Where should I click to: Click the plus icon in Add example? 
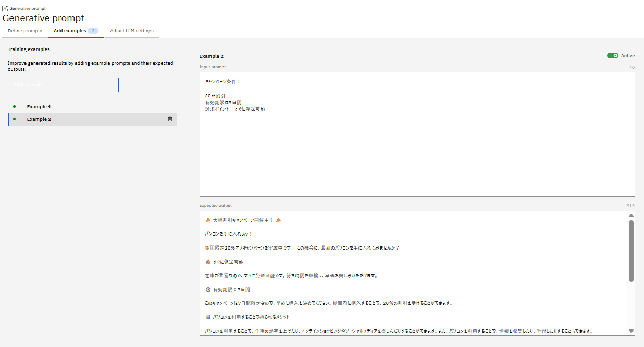click(110, 85)
